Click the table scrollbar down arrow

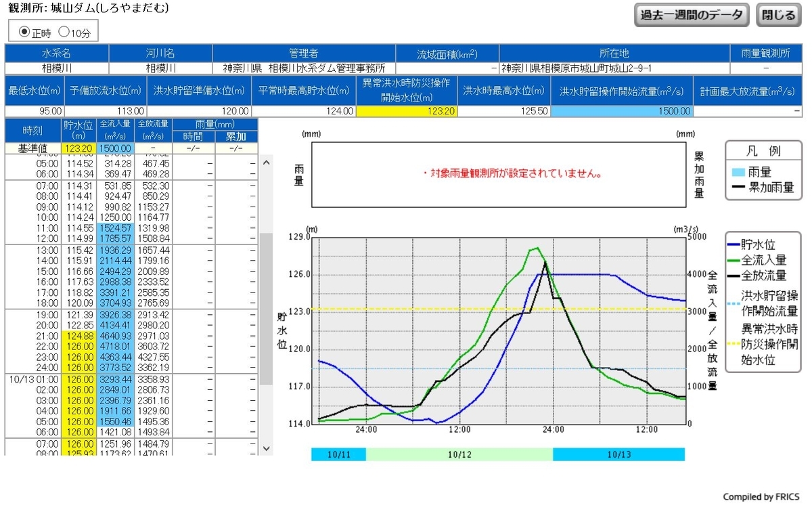tap(266, 448)
